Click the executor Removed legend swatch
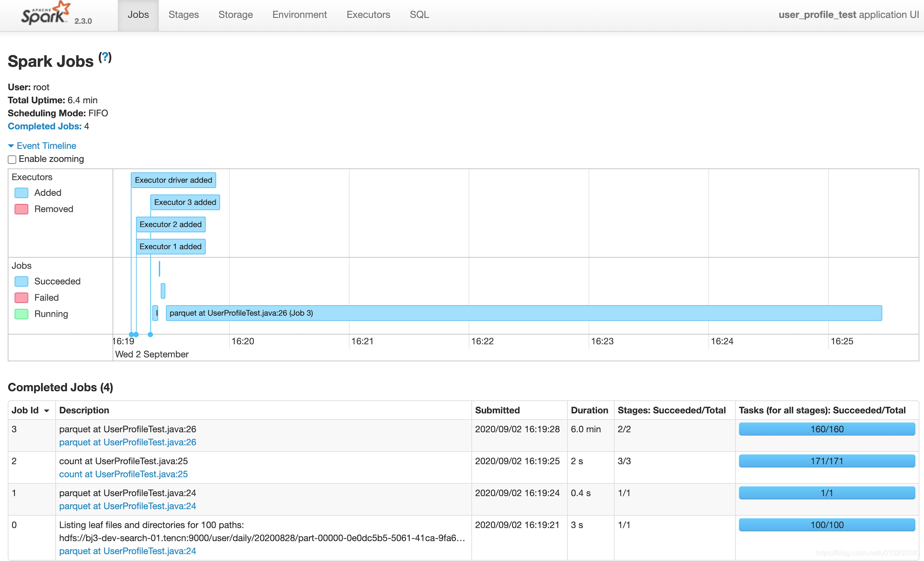The image size is (924, 561). (x=21, y=209)
